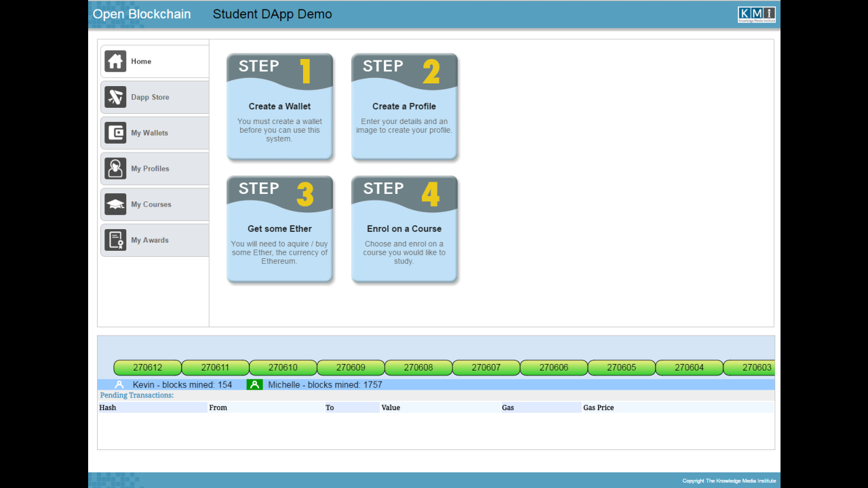The height and width of the screenshot is (488, 868).
Task: Open the Step 1 Create a Wallet card
Action: pyautogui.click(x=279, y=106)
